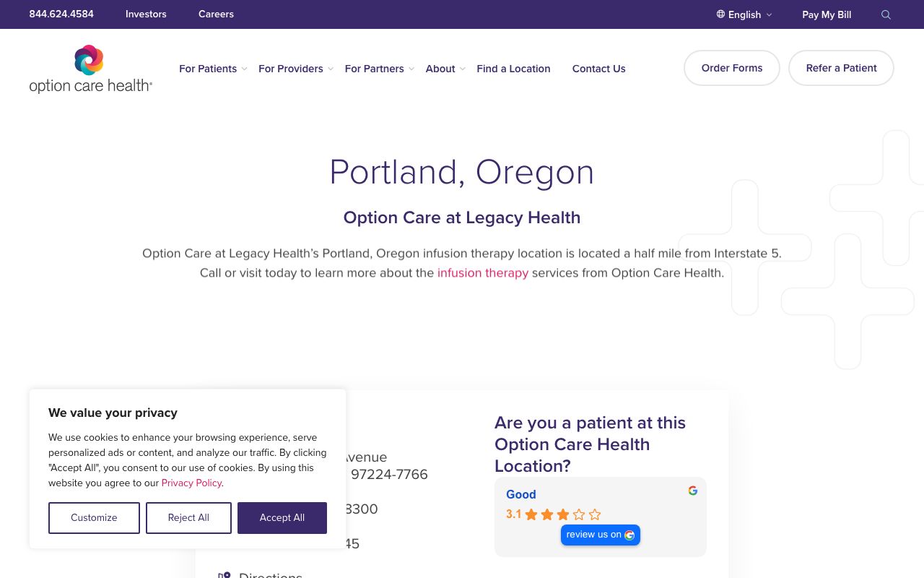924x578 pixels.
Task: Click the Option Care Health logo
Action: point(90,68)
